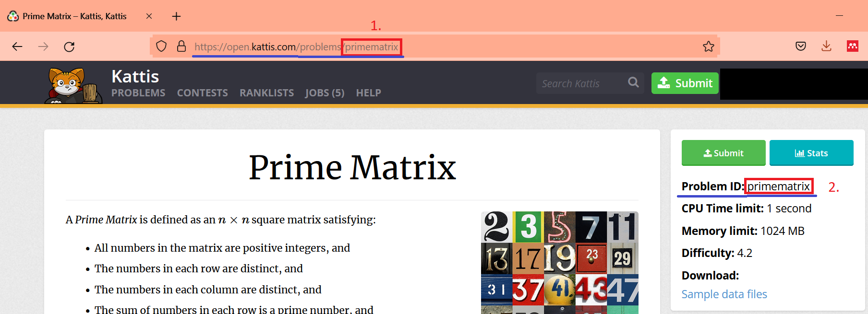Click the Prime Matrix heading

pyautogui.click(x=352, y=168)
